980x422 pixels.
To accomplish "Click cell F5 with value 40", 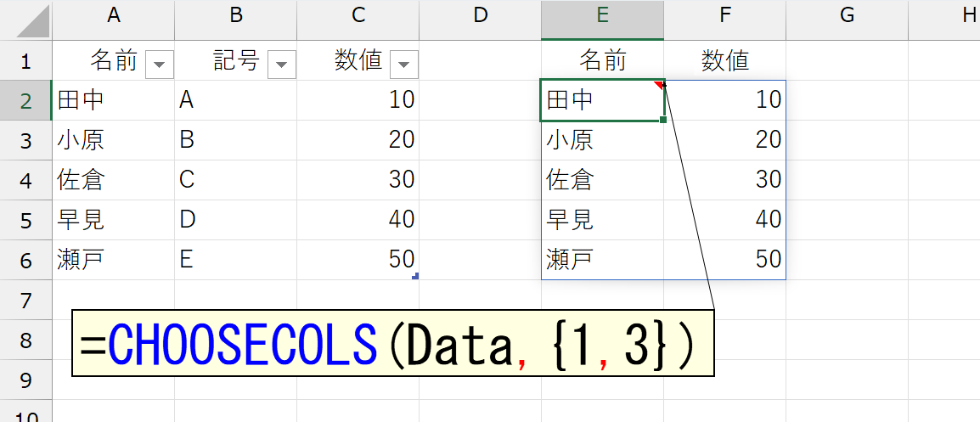I will coord(725,220).
